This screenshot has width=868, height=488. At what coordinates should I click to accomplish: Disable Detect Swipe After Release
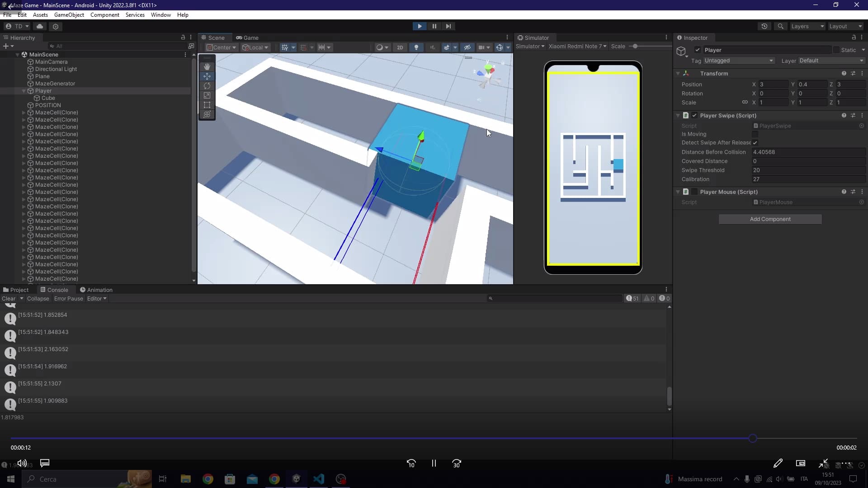pyautogui.click(x=755, y=142)
